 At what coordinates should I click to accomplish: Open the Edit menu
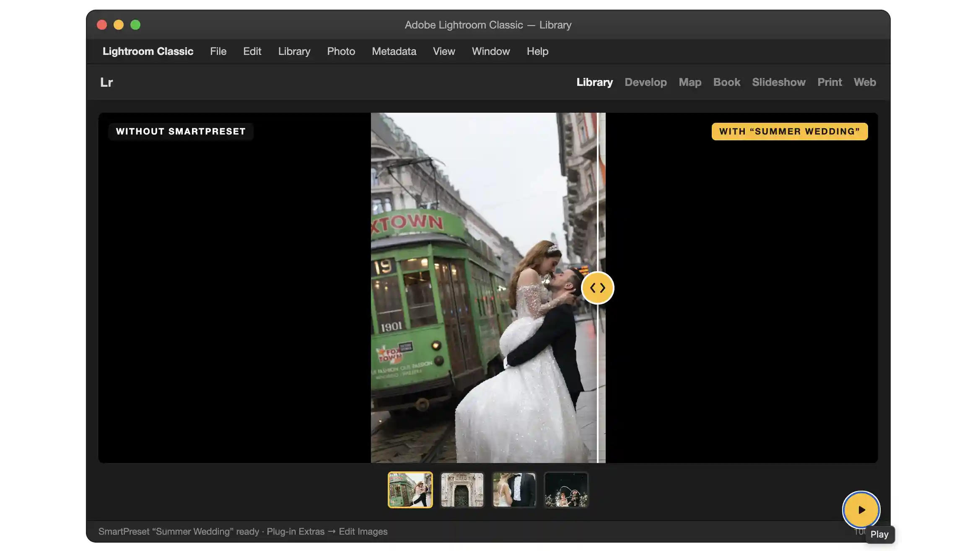pos(252,51)
